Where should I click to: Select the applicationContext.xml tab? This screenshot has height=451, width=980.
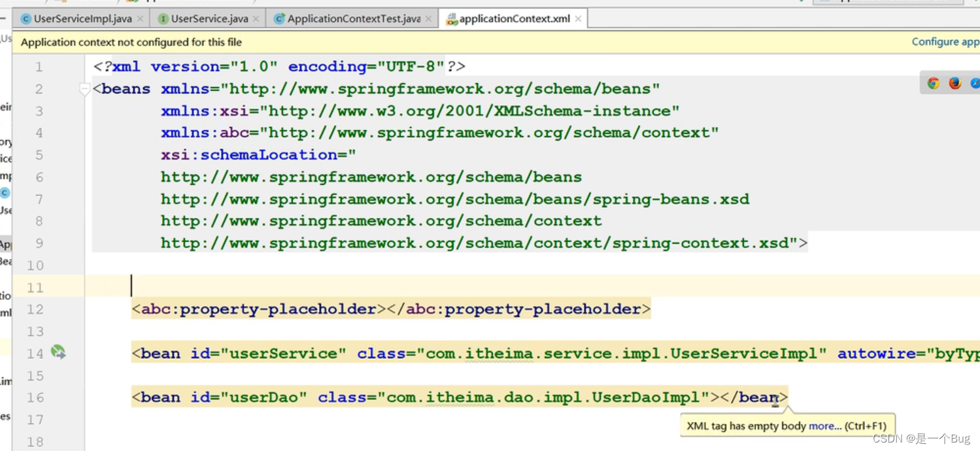click(x=515, y=19)
